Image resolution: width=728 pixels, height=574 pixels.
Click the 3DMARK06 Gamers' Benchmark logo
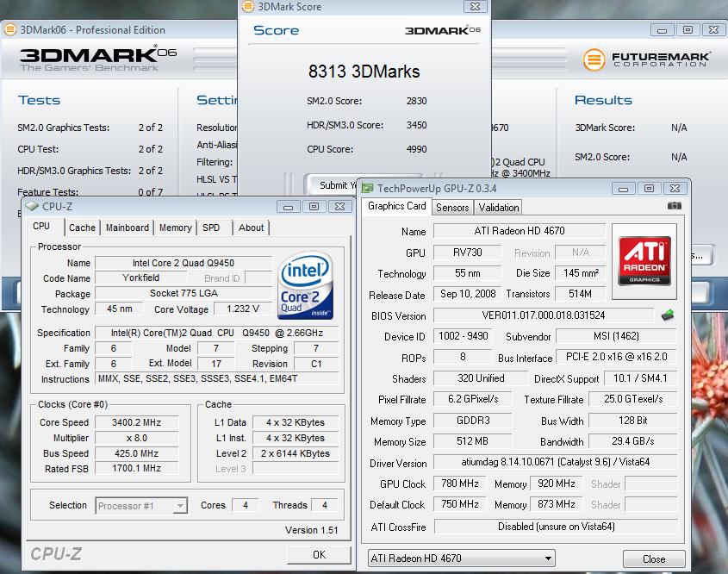tap(98, 59)
